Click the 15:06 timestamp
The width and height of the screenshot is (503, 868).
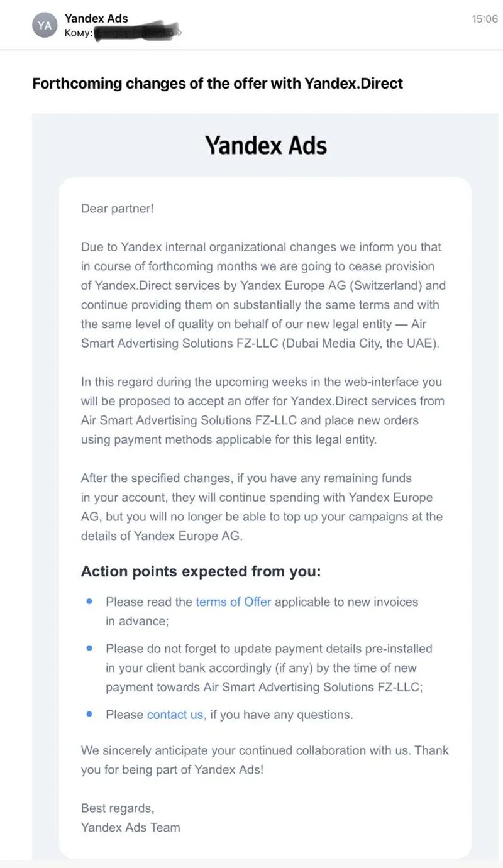484,19
